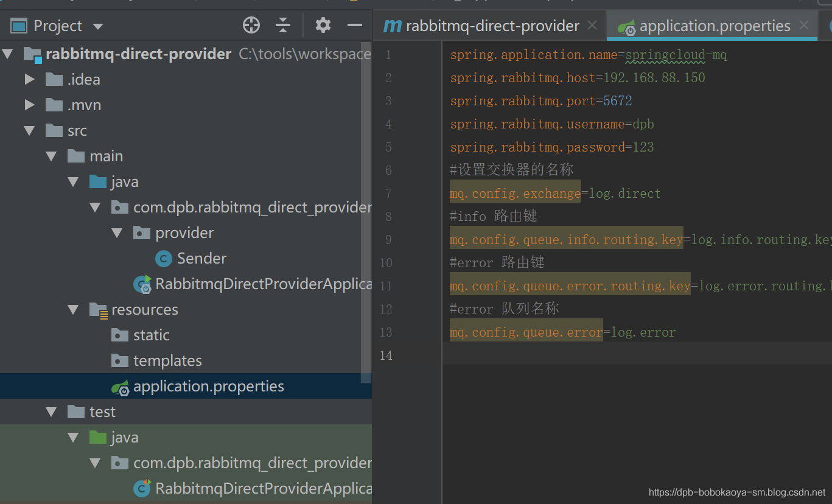The height and width of the screenshot is (504, 832).
Task: Click the .idea folder icon
Action: (54, 80)
